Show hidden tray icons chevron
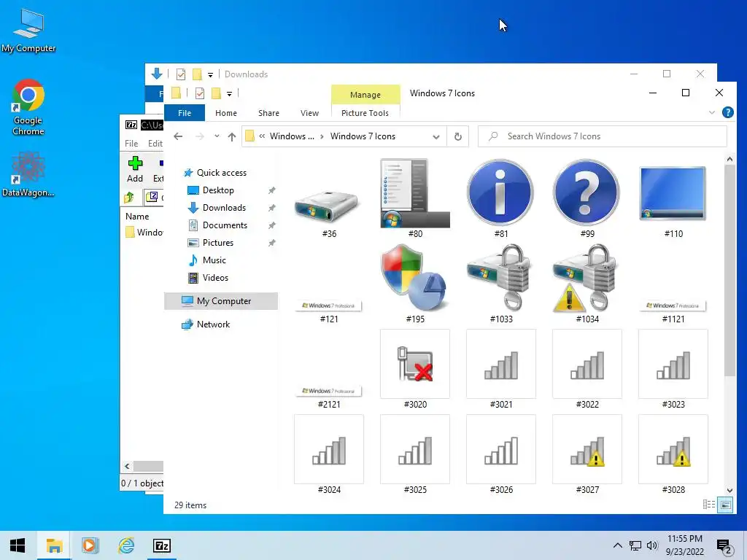747x560 pixels. coord(617,545)
